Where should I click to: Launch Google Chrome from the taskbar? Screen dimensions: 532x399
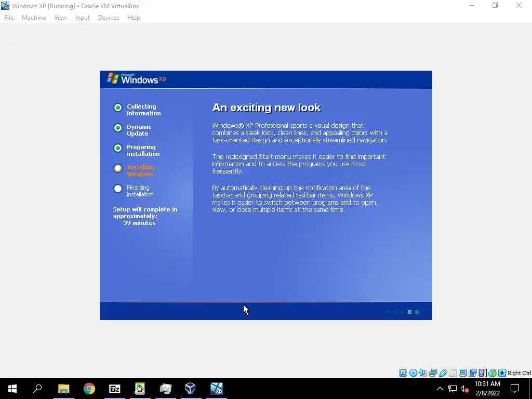click(x=89, y=389)
